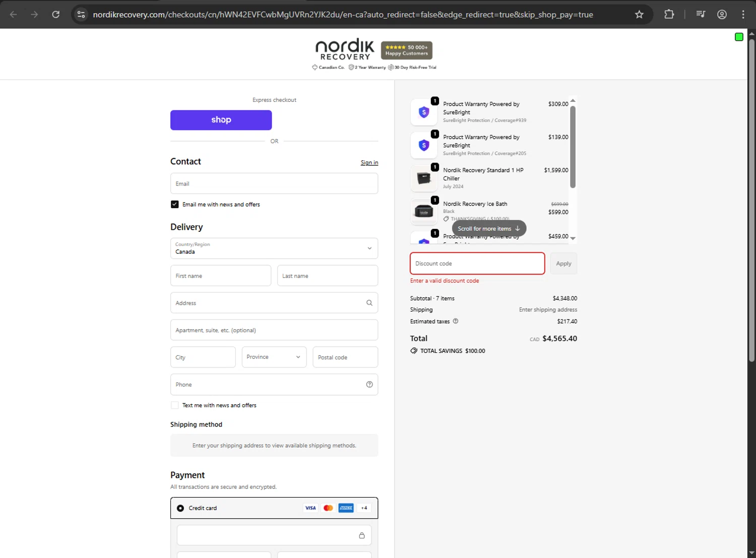Image resolution: width=756 pixels, height=558 pixels.
Task: Bookmark this page with the star icon
Action: pos(639,15)
